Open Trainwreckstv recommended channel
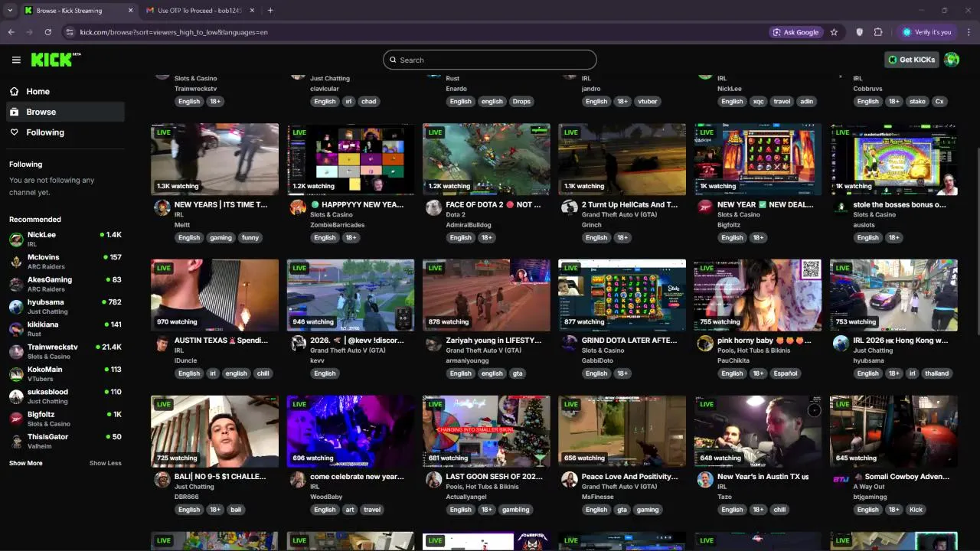This screenshot has width=980, height=551. 65,351
